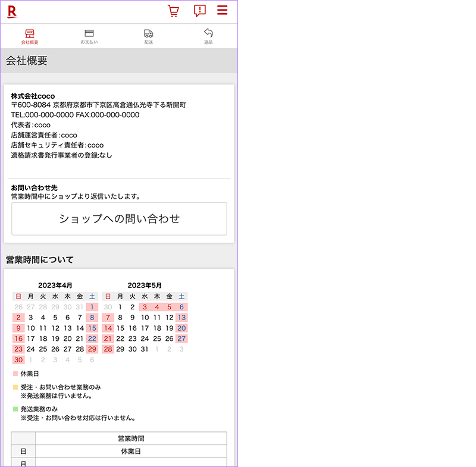Switch to the 配送 tab label

pyautogui.click(x=149, y=43)
